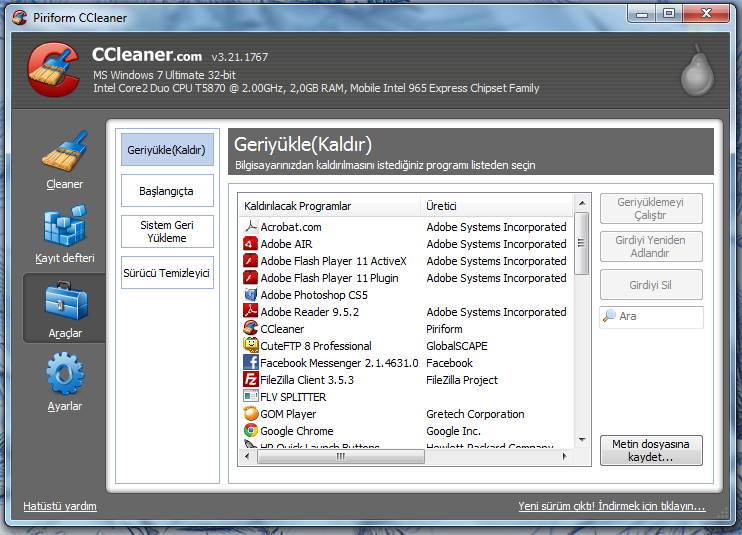Viewport: 742px width, 535px height.
Task: Open the Ayarlar gear icon
Action: pyautogui.click(x=65, y=373)
